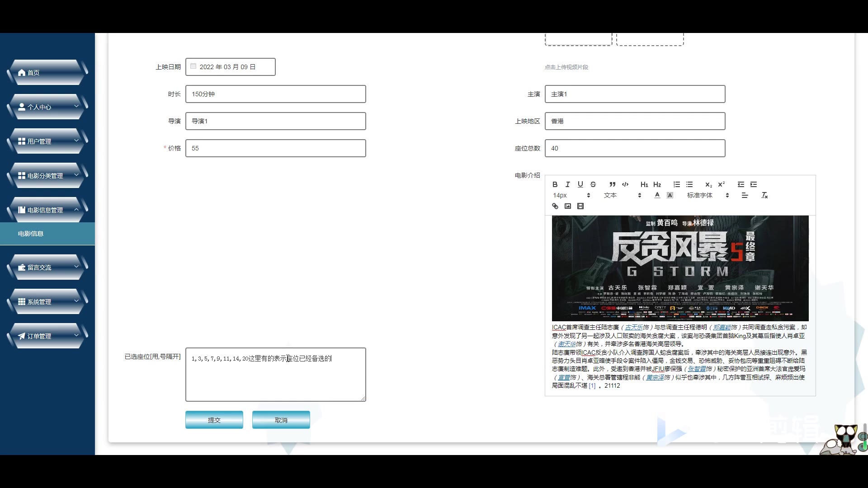Clear text formatting in the editor
This screenshot has width=868, height=488.
coord(764,195)
